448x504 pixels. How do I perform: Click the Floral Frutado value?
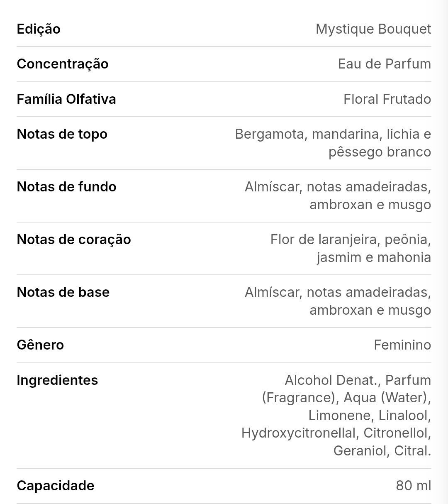pyautogui.click(x=387, y=99)
